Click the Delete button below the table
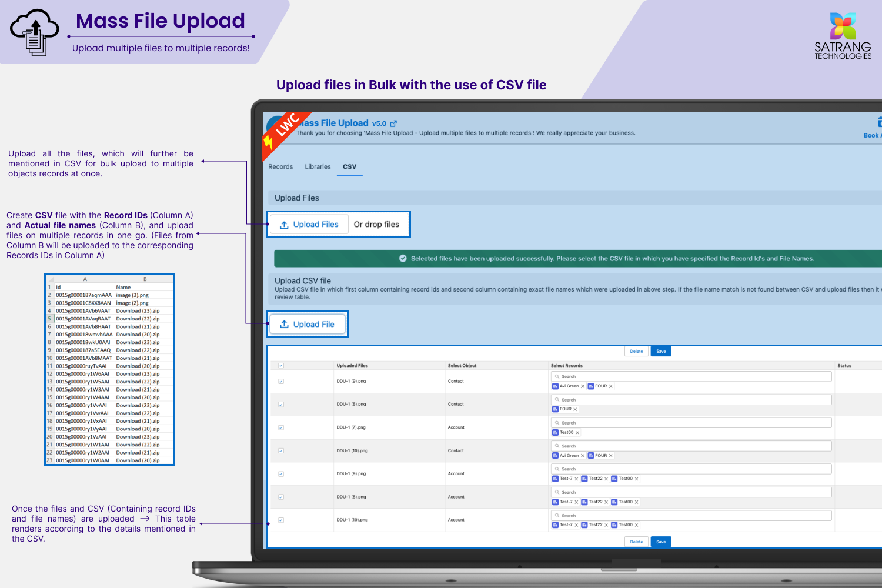The image size is (882, 588). [x=637, y=542]
